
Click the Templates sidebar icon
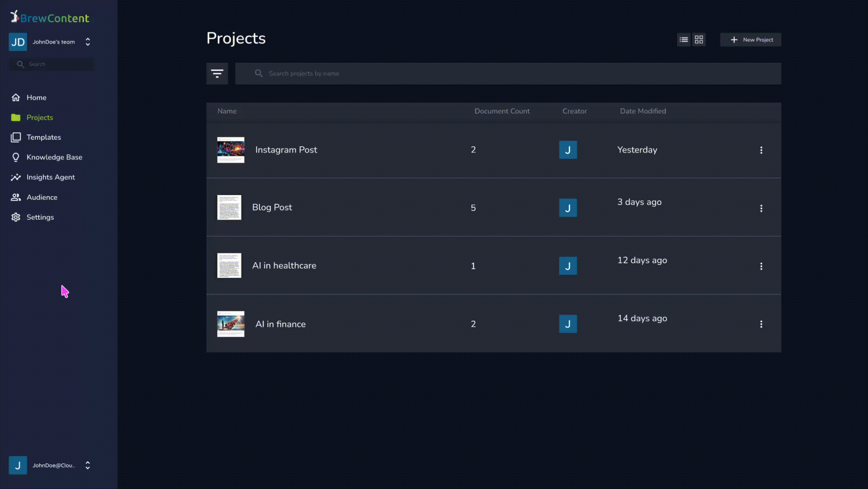[x=15, y=137]
